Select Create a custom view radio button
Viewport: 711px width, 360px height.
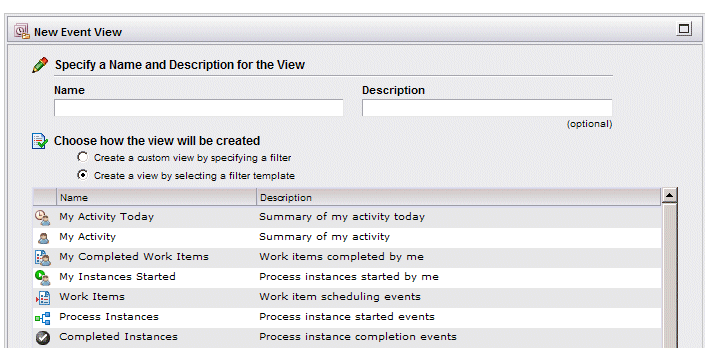[82, 157]
